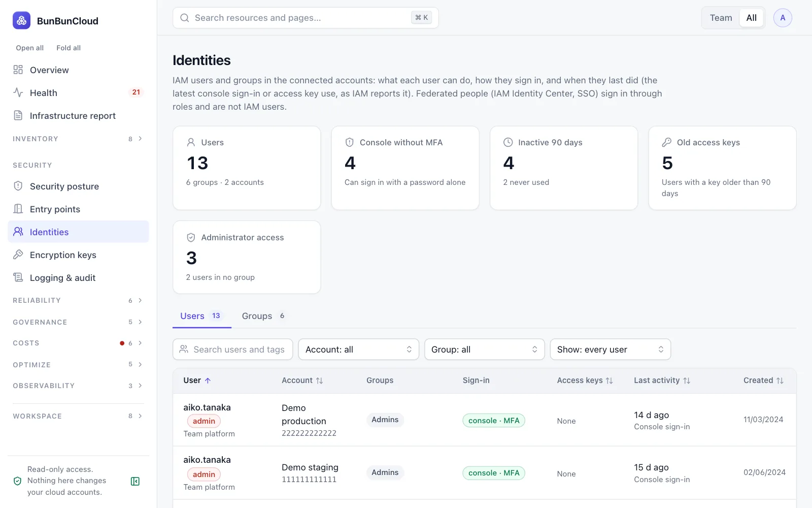The image size is (812, 508).
Task: Open the Old access keys card
Action: (x=722, y=168)
